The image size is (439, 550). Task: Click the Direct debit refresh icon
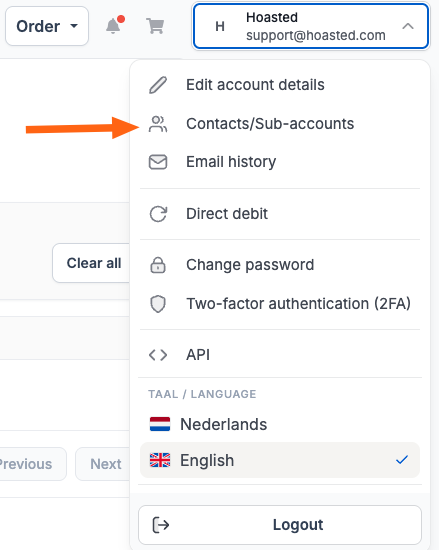158,214
